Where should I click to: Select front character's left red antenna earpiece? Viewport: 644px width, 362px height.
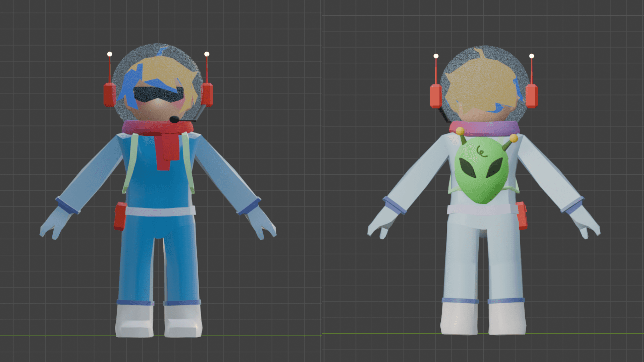click(x=109, y=95)
